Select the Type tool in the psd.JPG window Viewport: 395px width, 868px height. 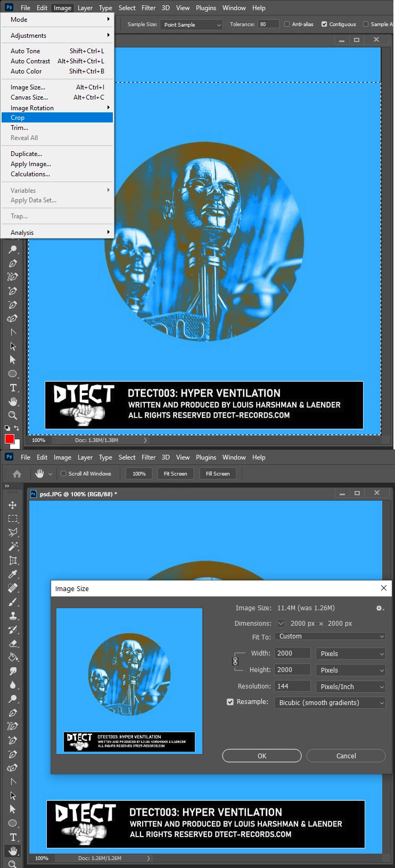pos(13,837)
